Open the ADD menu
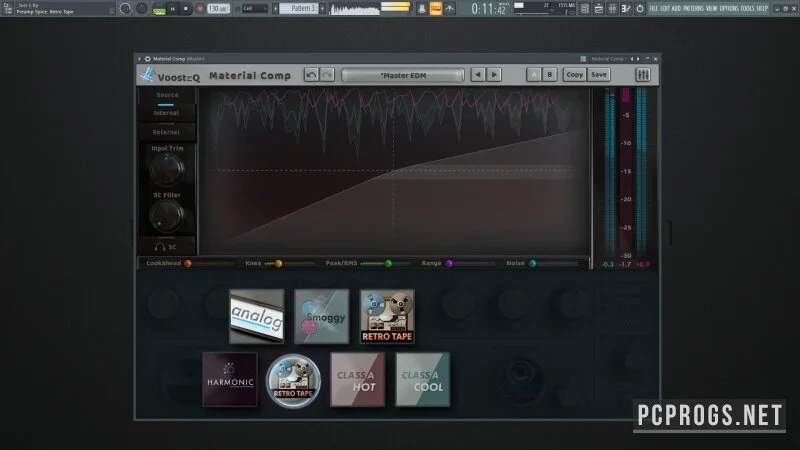Image resolution: width=800 pixels, height=450 pixels. (676, 9)
